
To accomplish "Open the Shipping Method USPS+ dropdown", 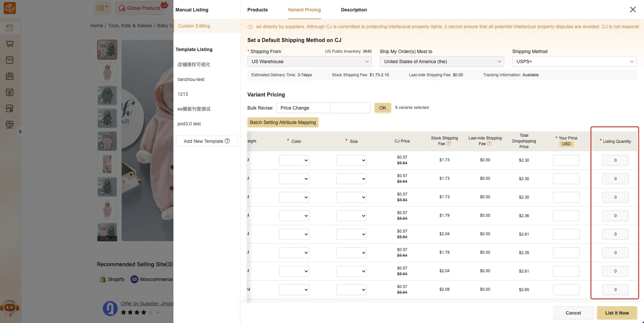I will 574,62.
